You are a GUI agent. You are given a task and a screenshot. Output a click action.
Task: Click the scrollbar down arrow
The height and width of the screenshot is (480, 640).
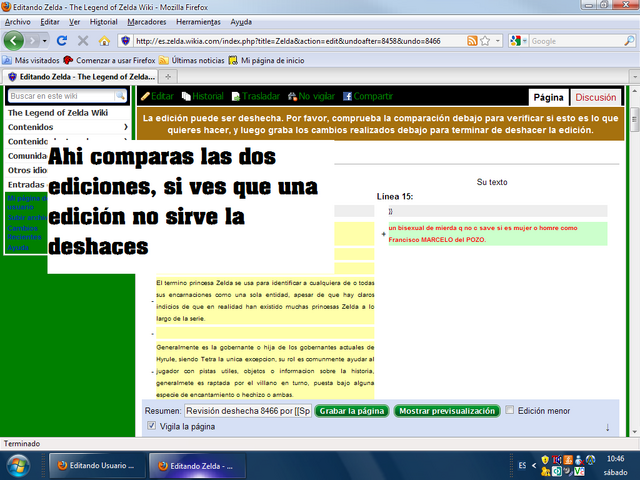click(x=634, y=431)
